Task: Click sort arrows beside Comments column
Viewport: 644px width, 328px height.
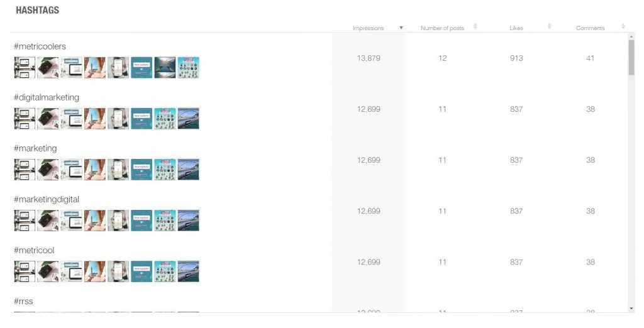Action: coord(623,26)
